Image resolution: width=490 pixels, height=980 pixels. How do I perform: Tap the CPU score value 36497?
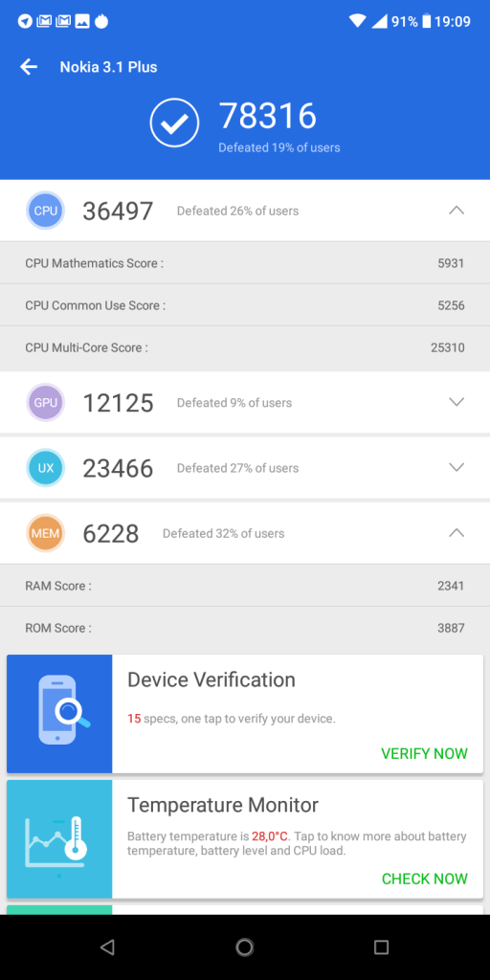point(118,212)
